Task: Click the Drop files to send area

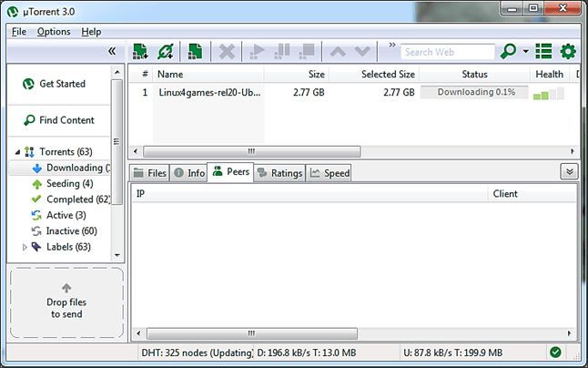Action: pyautogui.click(x=66, y=302)
